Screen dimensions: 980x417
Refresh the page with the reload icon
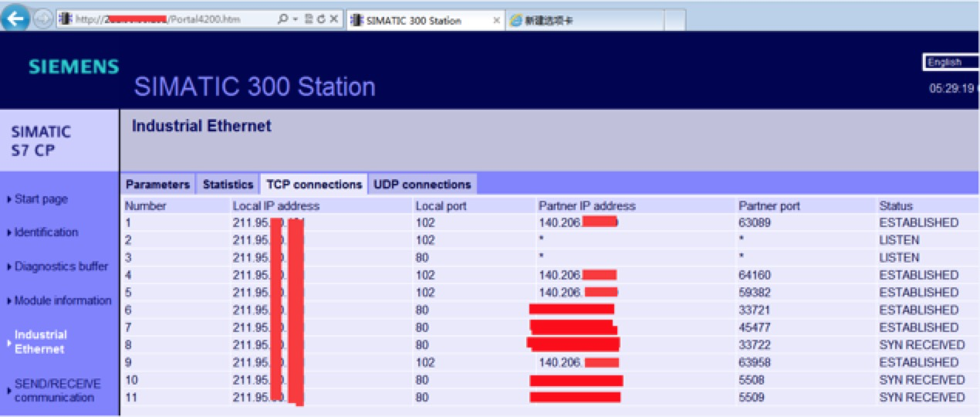pos(321,20)
